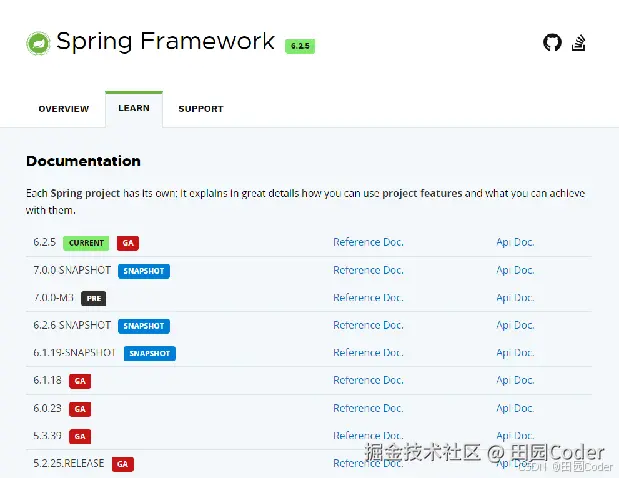Open the Stack Overflow icon link
The width and height of the screenshot is (619, 478).
pos(578,43)
